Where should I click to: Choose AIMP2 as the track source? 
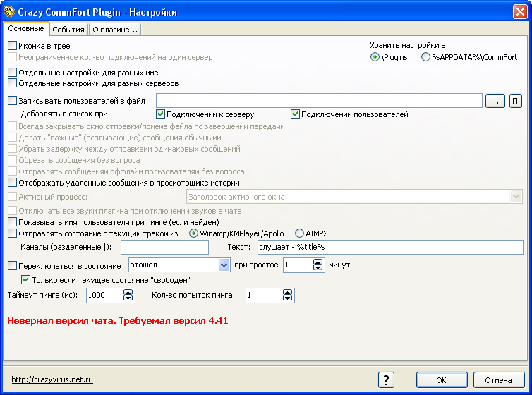300,233
